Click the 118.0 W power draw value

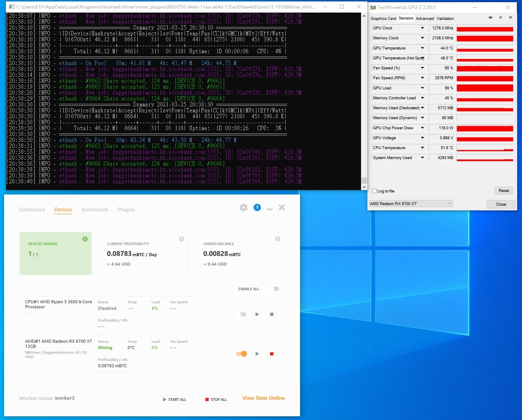pos(441,128)
